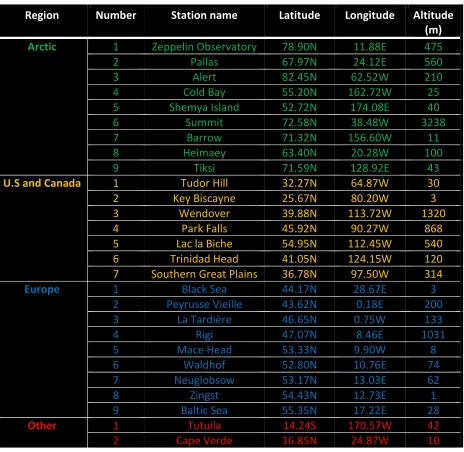Click the Key Biscayne station name
Screen dimensions: 464x452
pos(204,198)
